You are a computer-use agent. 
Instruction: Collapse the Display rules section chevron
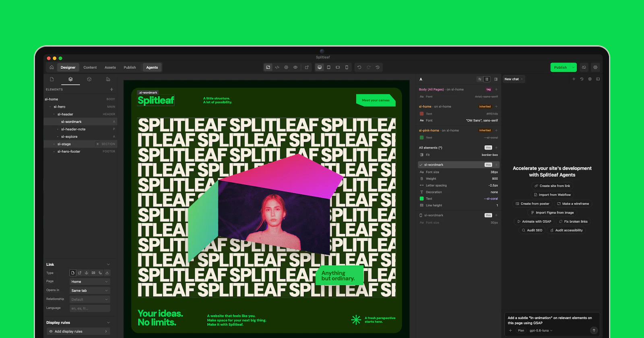pos(108,323)
